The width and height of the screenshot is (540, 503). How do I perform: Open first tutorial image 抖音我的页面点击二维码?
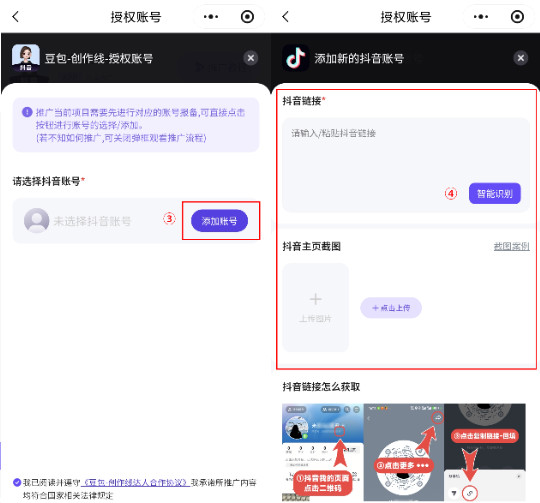[x=323, y=452]
